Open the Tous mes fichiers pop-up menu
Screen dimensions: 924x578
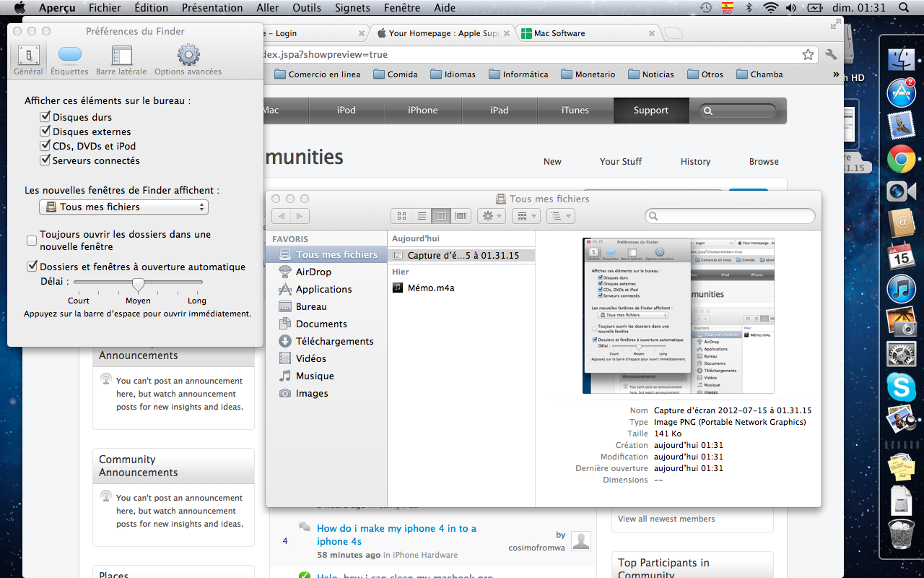click(x=123, y=207)
